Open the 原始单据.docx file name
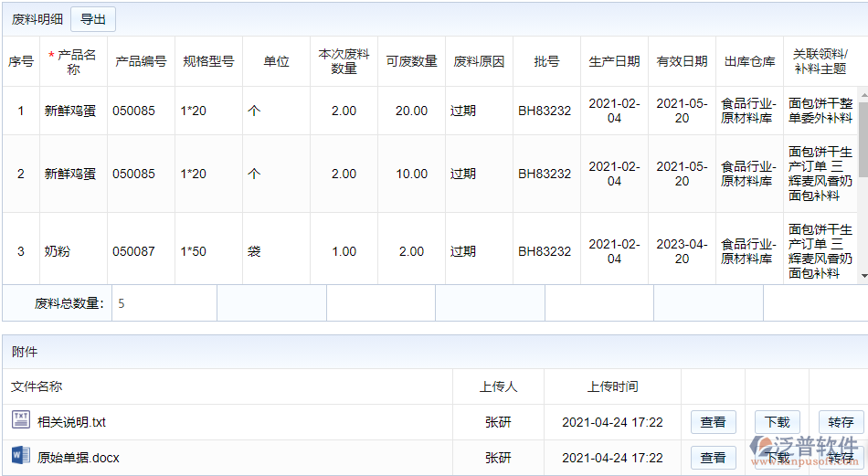The width and height of the screenshot is (868, 476). pos(78,457)
